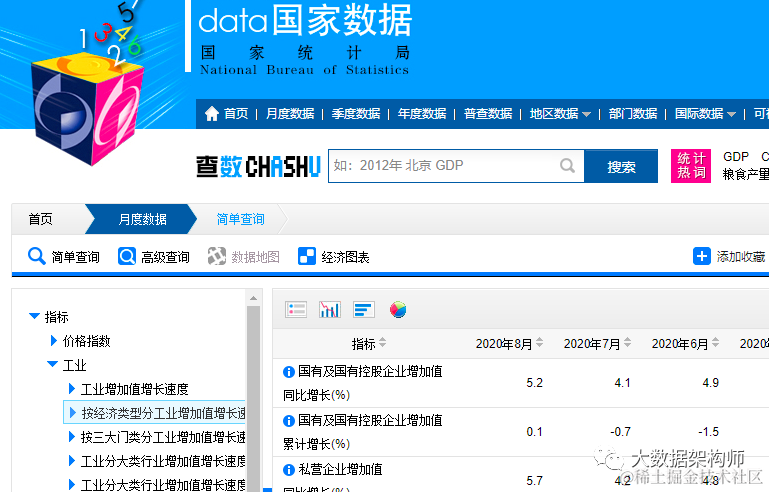769x492 pixels.
Task: Switch to table list view icon
Action: (296, 310)
